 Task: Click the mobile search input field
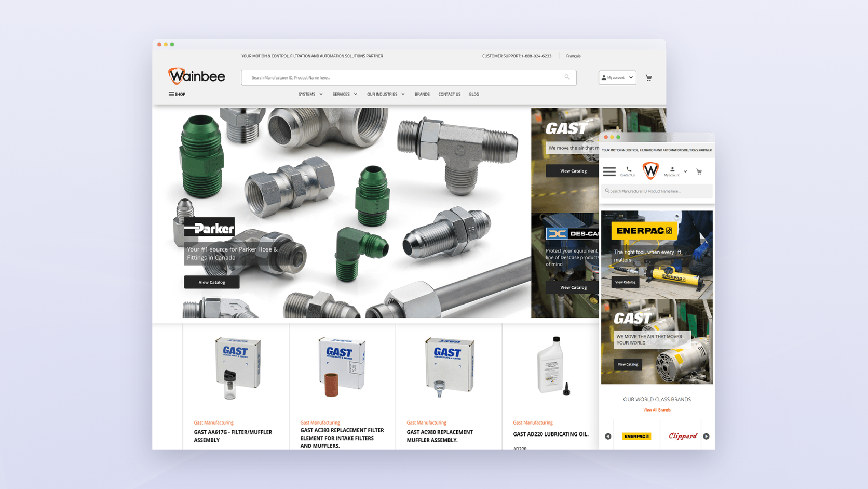[x=657, y=191]
